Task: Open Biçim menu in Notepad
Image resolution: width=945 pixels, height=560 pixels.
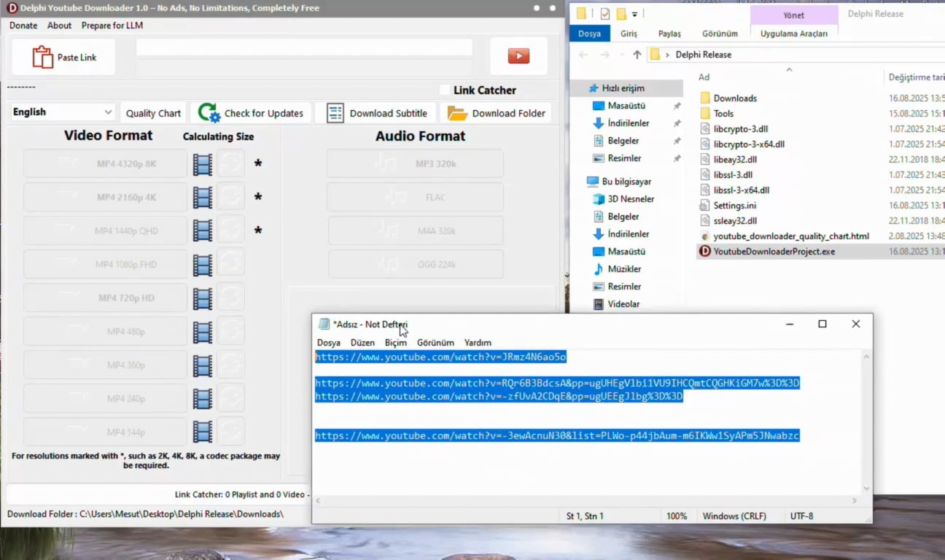Action: click(396, 343)
